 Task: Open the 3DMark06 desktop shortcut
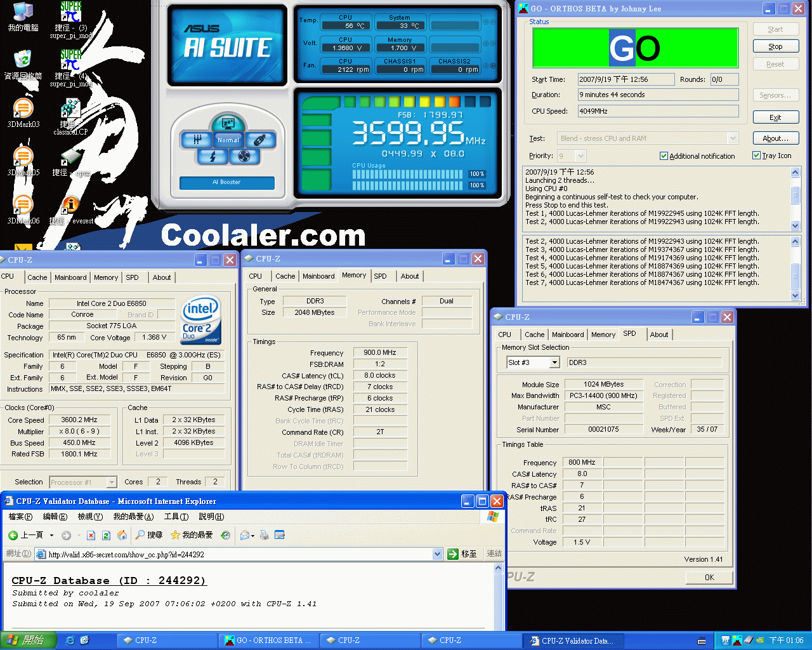pos(23,209)
